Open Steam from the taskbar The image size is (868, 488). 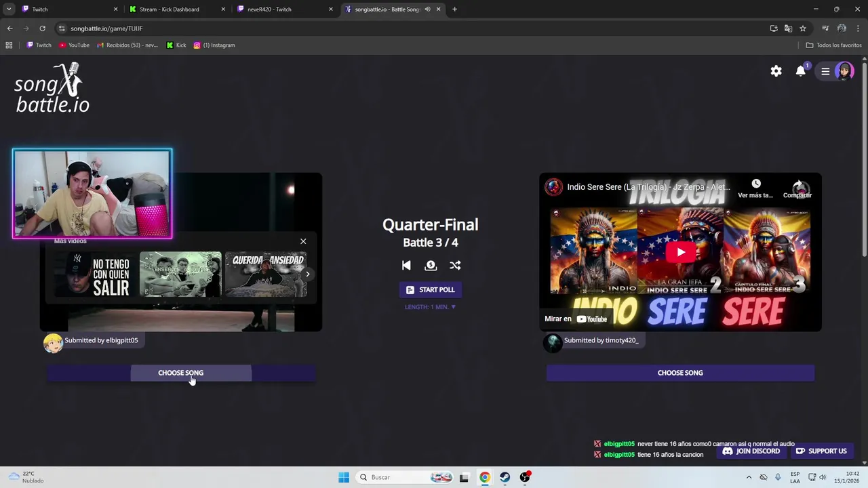505,477
